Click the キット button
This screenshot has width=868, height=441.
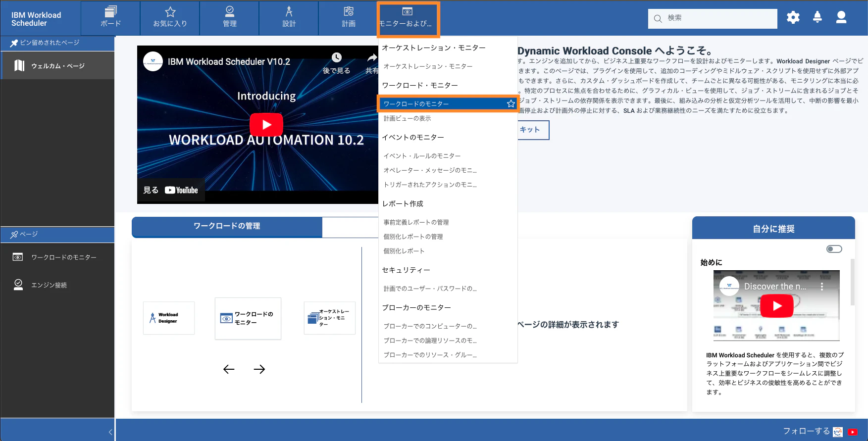[x=534, y=130]
